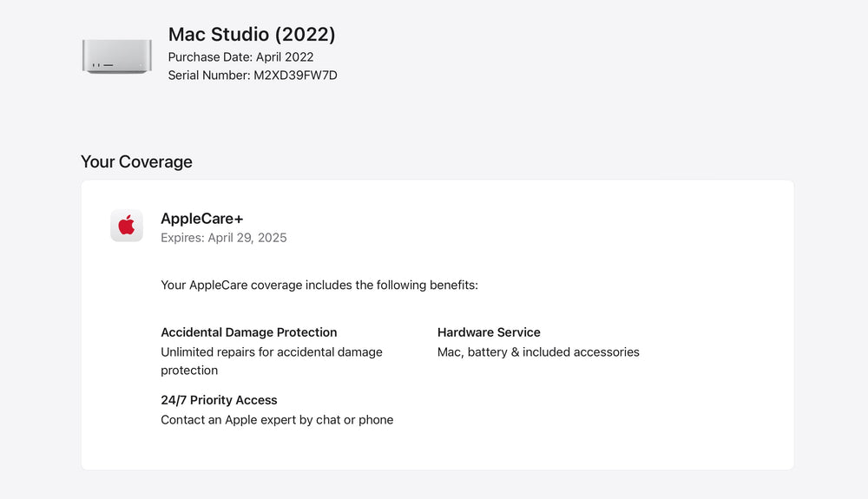
Task: Click Contact an Apple expert description
Action: (x=278, y=420)
